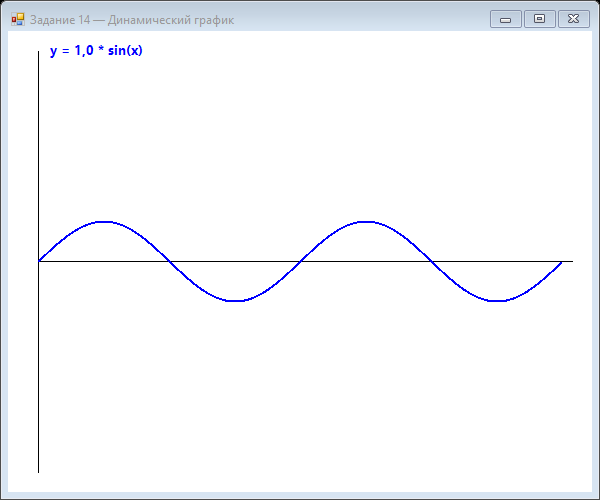Click the application icon in the title bar

coord(18,20)
